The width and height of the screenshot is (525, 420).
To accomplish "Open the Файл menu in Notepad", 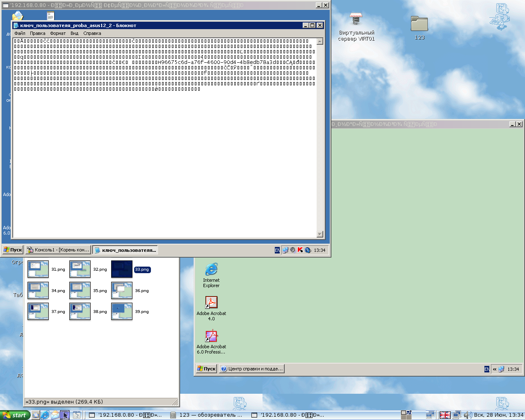I will [20, 33].
